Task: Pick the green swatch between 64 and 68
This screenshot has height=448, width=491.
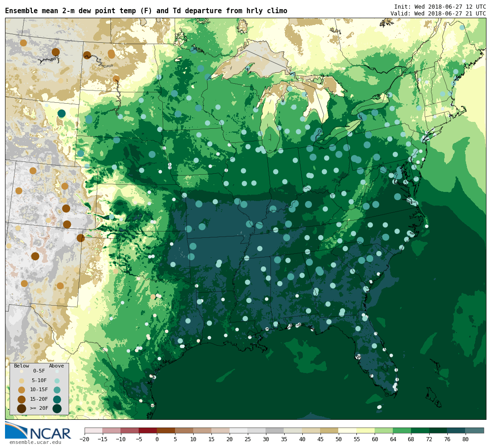Action: click(402, 431)
